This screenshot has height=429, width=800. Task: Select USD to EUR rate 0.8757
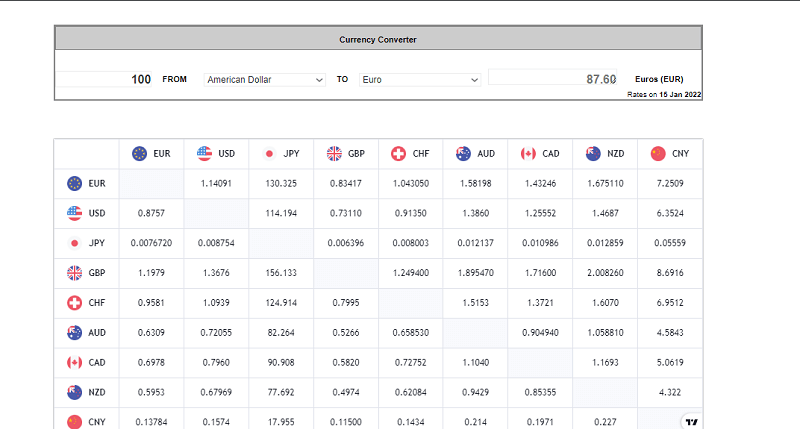click(152, 213)
